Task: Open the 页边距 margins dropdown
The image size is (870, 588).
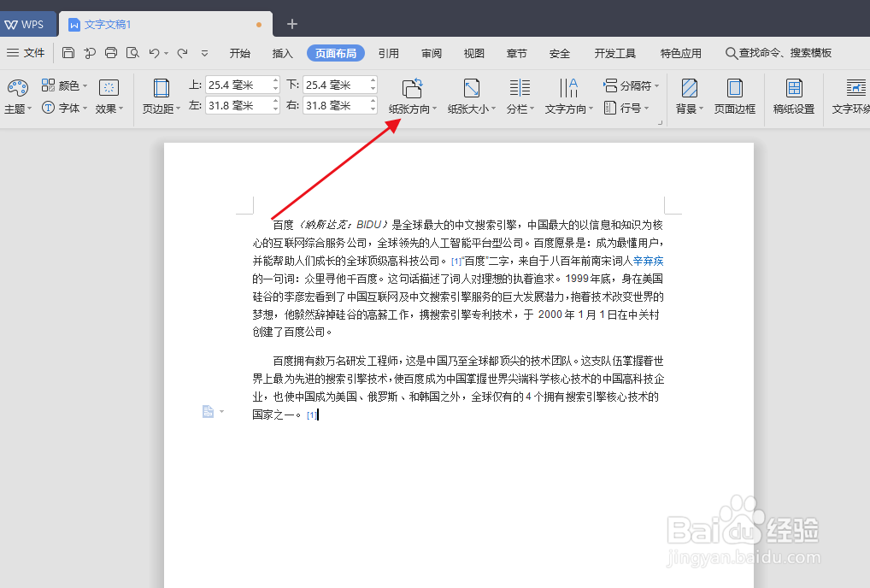Action: [x=161, y=96]
